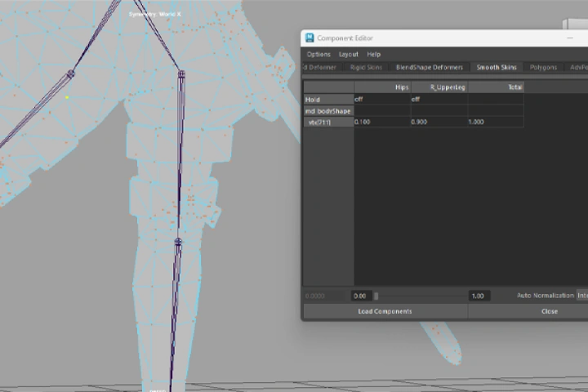Viewport: 588px width, 392px height.
Task: Switch to the BlendShape Deformers tab
Action: (x=430, y=68)
